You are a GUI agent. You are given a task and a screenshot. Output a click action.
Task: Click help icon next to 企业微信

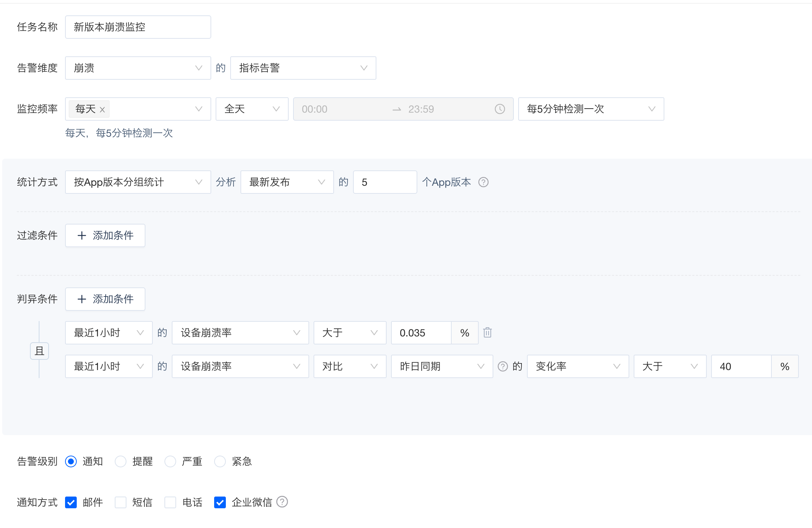(282, 502)
